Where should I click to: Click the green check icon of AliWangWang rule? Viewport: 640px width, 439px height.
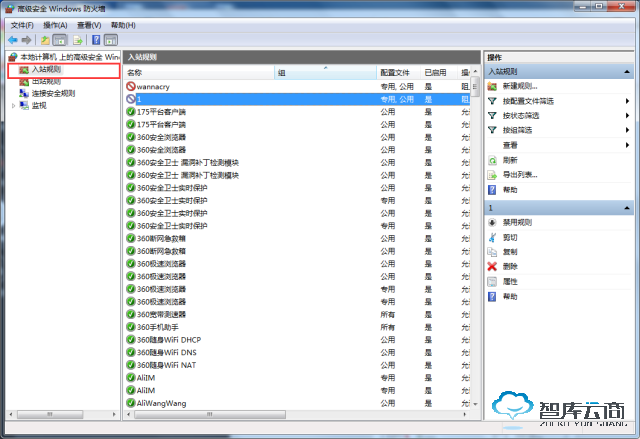pyautogui.click(x=131, y=403)
